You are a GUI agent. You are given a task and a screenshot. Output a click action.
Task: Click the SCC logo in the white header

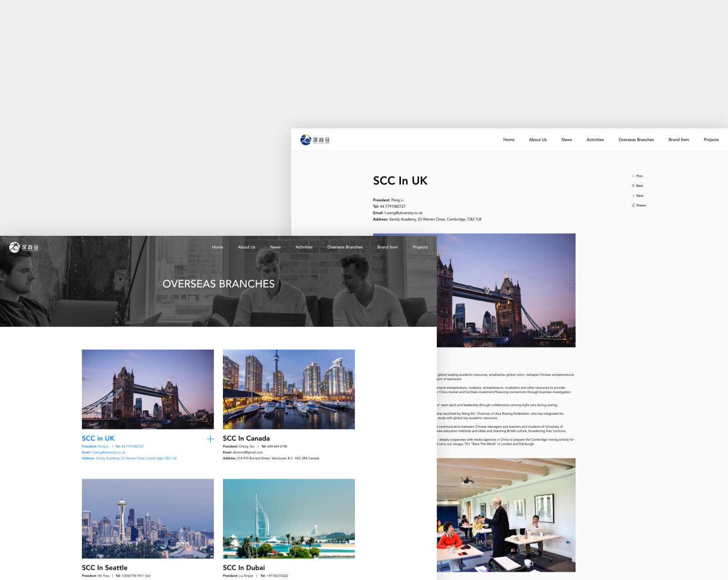coord(315,140)
